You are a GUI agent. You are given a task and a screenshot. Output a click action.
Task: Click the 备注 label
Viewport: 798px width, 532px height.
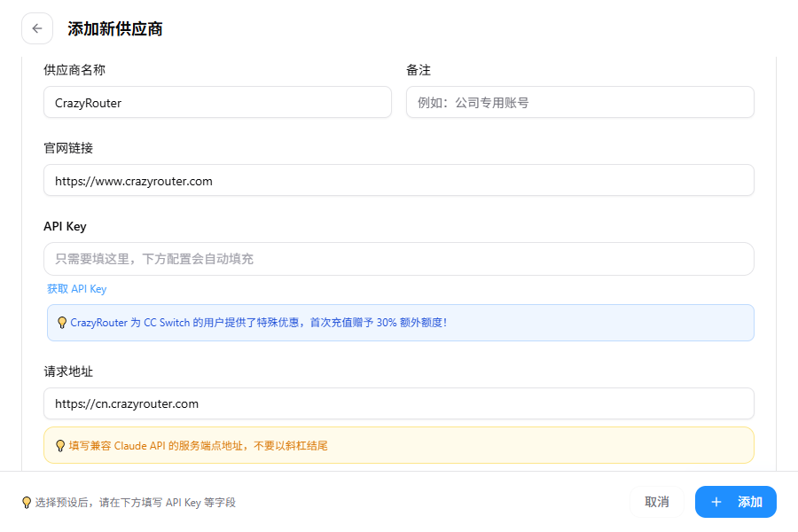pos(419,70)
